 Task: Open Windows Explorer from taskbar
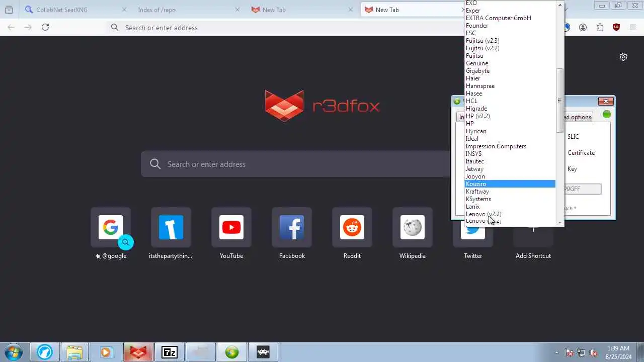coord(74,352)
